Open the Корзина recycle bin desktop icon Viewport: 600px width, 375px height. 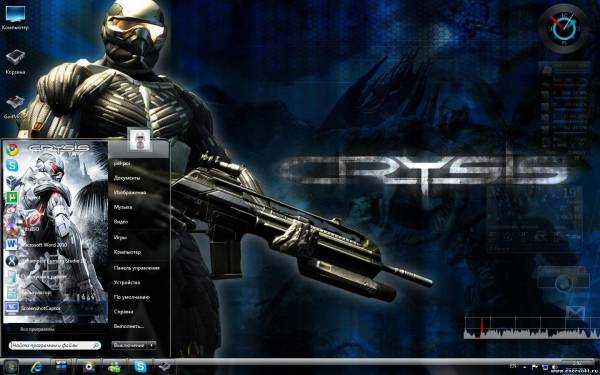(15, 62)
